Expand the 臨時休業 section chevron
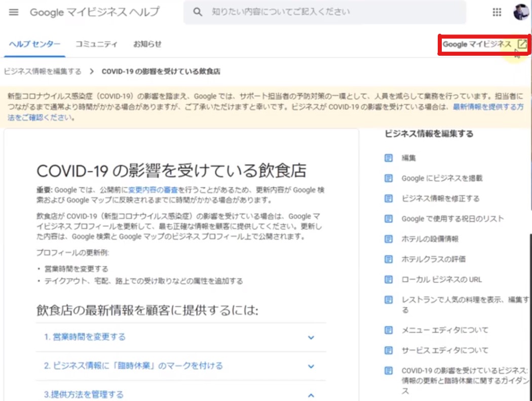The image size is (532, 401). pos(311,366)
